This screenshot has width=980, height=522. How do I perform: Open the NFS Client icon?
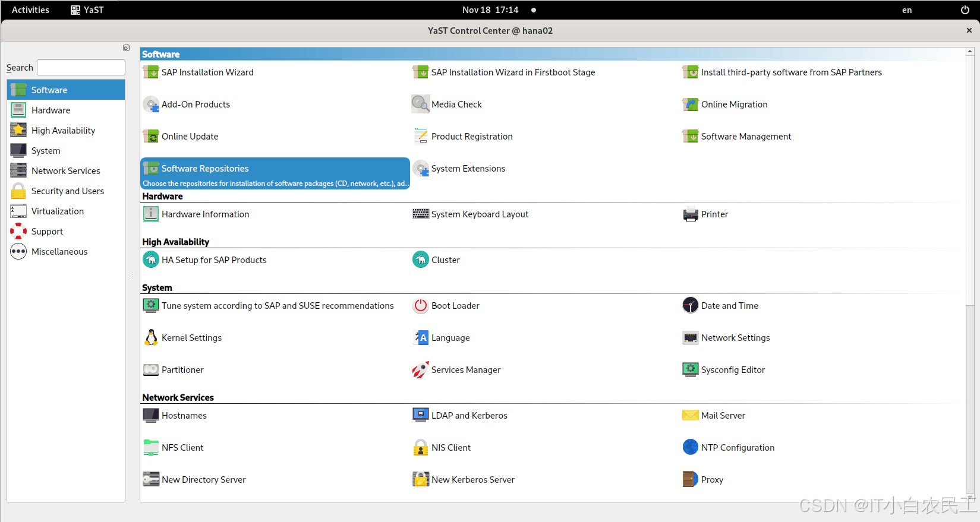click(x=151, y=448)
